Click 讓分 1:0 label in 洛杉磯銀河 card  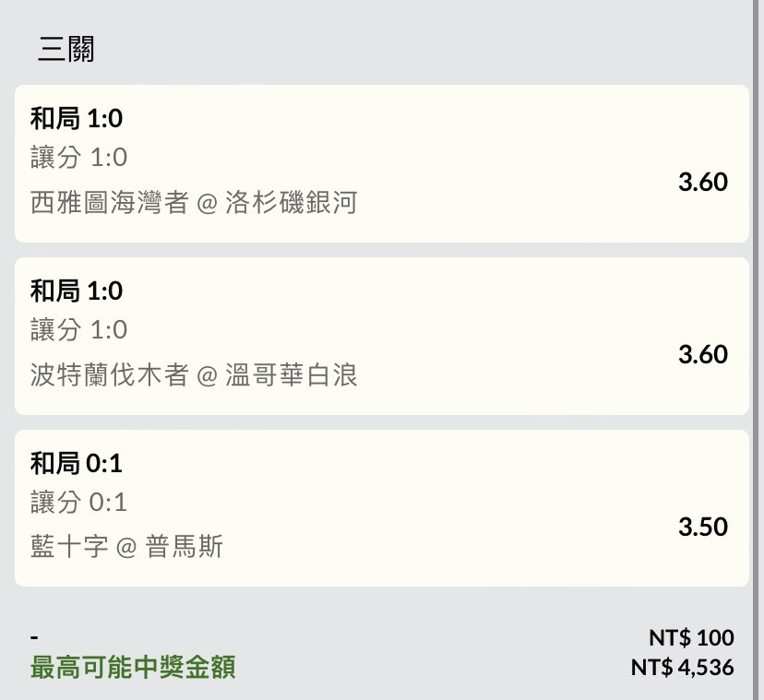(x=78, y=158)
